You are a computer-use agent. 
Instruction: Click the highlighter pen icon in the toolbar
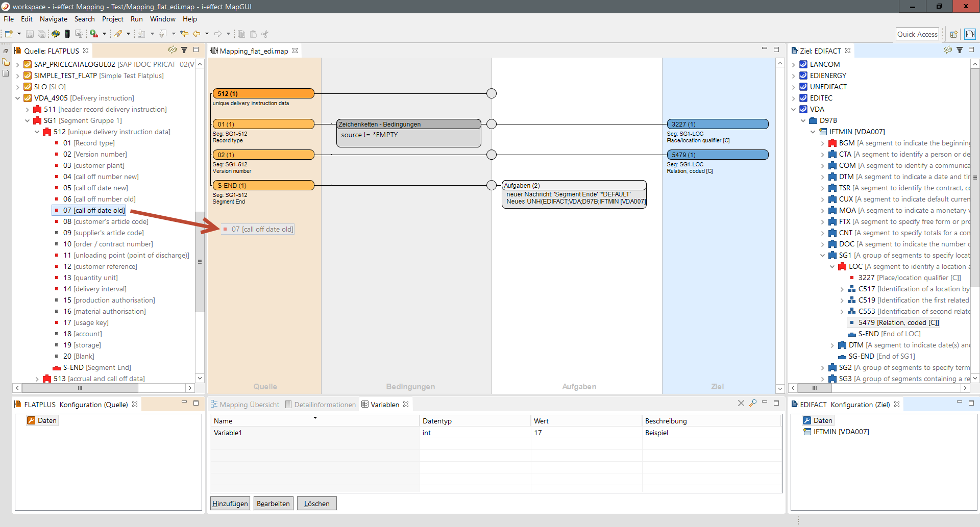pos(118,34)
